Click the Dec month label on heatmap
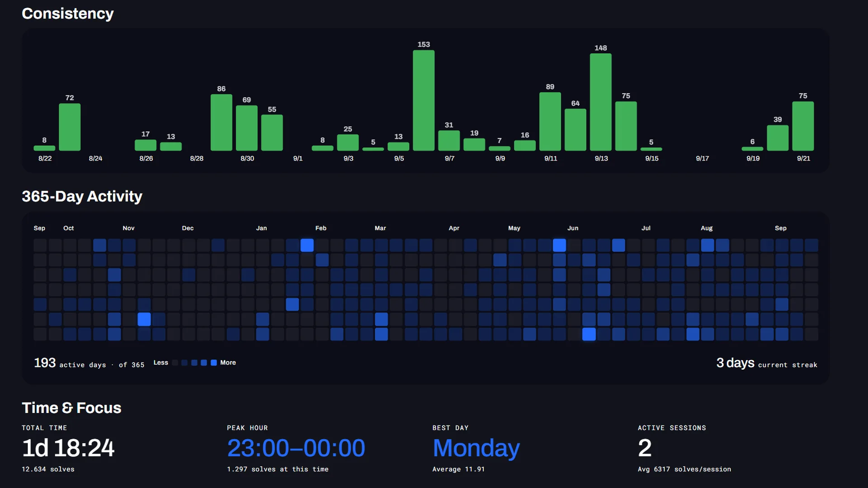Screen dimensions: 868x488 [x=188, y=228]
